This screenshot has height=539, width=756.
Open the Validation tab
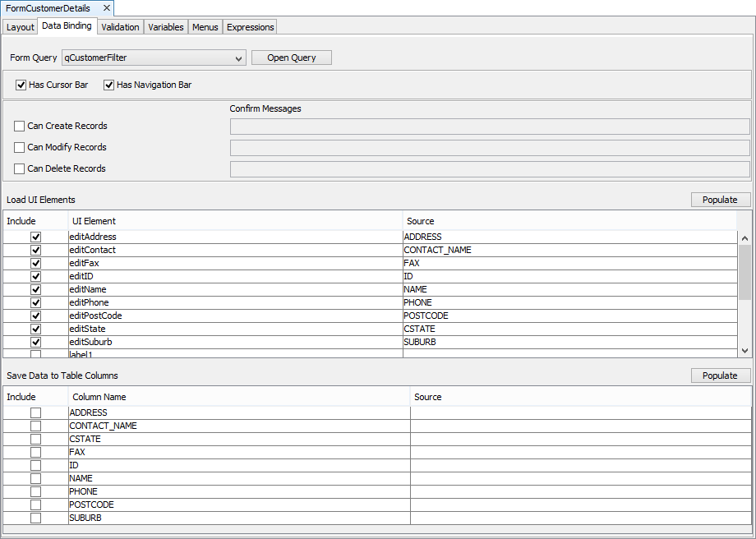click(x=120, y=27)
